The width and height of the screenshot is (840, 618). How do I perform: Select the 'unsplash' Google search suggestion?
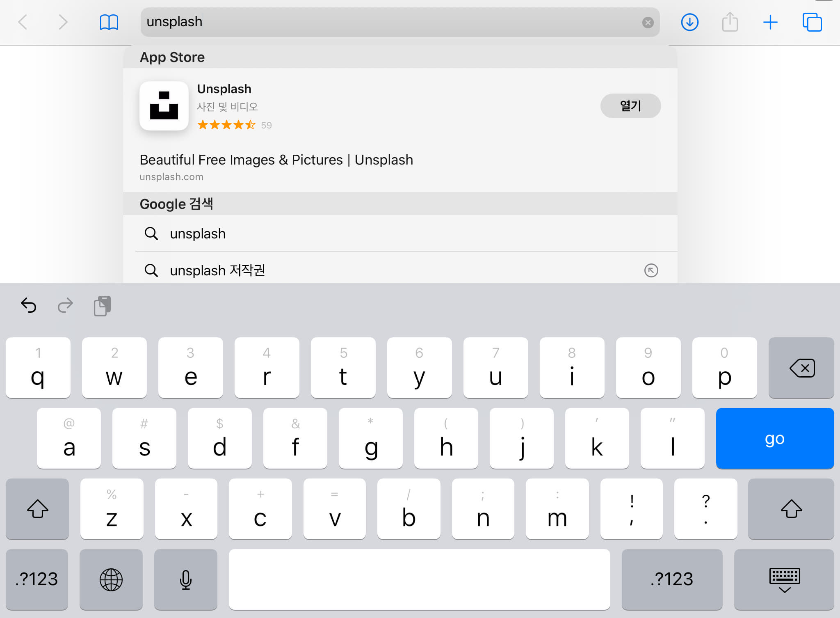tap(198, 233)
